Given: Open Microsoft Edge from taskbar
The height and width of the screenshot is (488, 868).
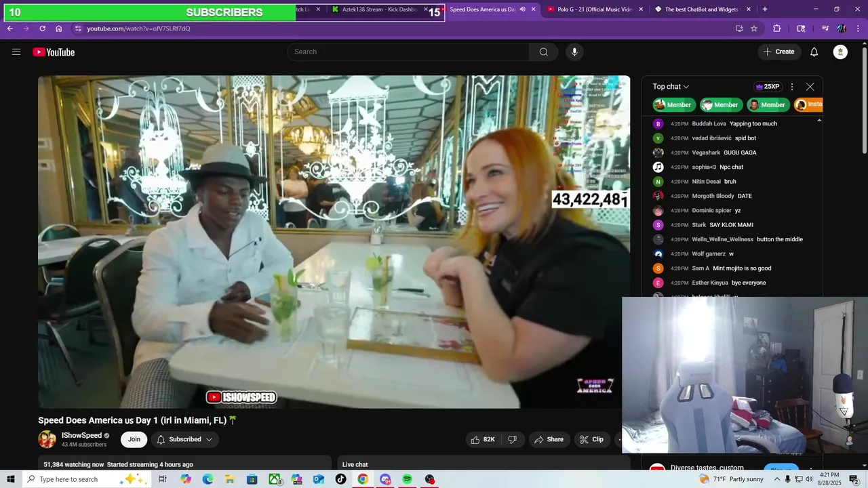Looking at the screenshot, I should point(208,479).
